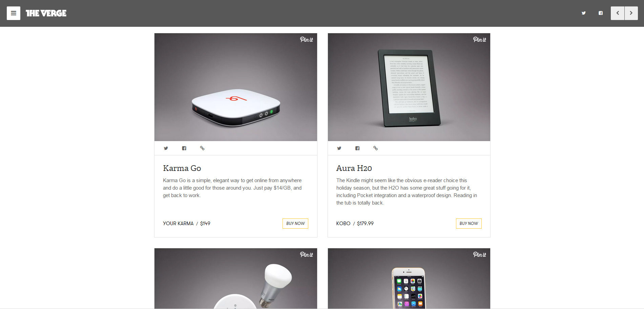
Task: Open the Karma Go product photo
Action: point(236,87)
